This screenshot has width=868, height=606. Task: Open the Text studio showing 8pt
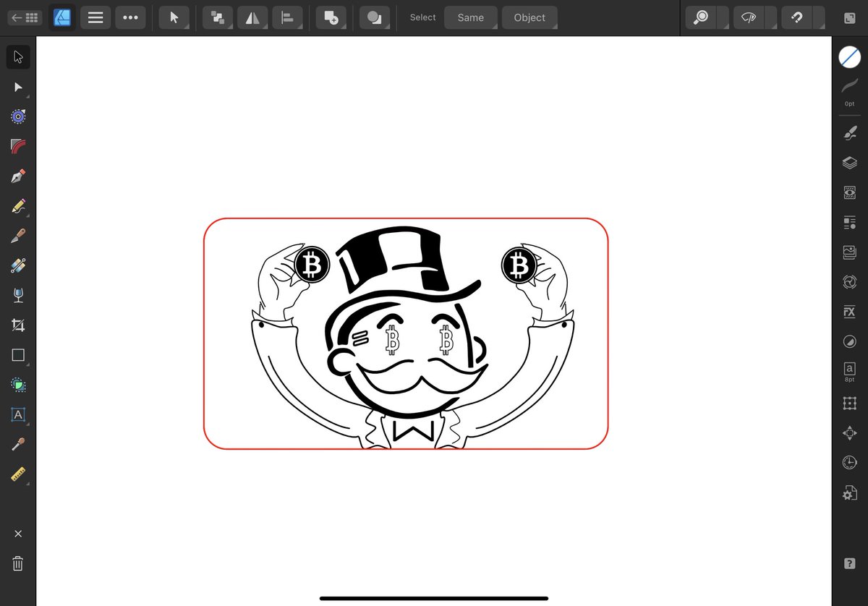(849, 372)
